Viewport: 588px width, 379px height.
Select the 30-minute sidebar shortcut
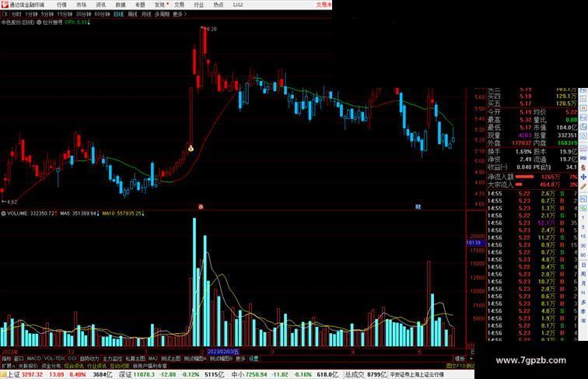point(583,246)
